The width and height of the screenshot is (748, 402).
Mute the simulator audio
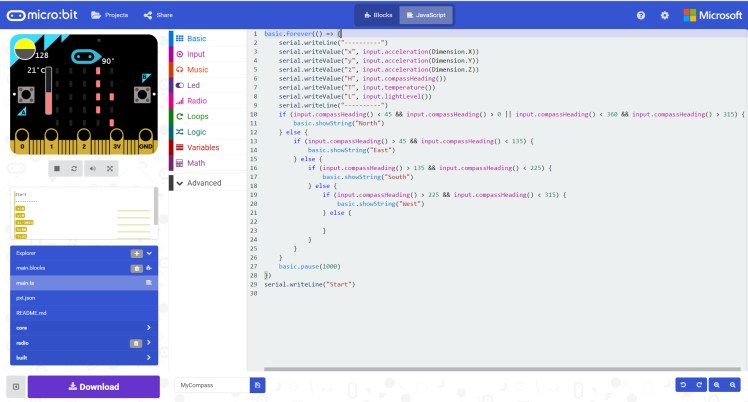click(93, 168)
